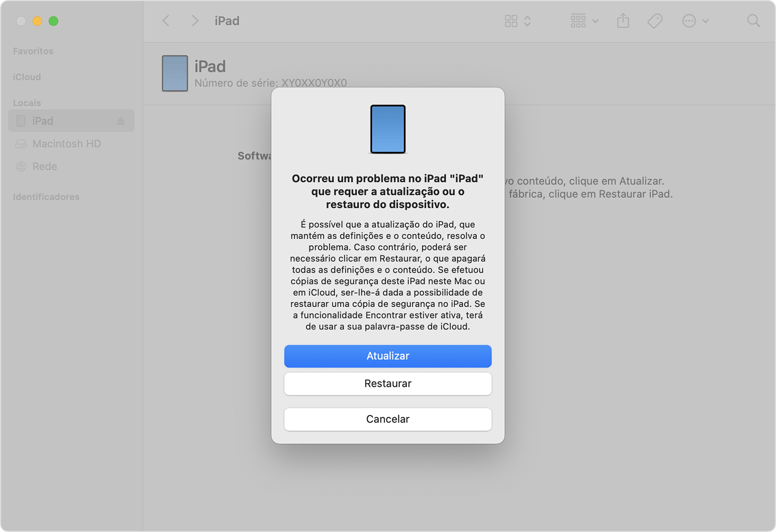
Task: Click the Favoritos sidebar heading
Action: [33, 51]
